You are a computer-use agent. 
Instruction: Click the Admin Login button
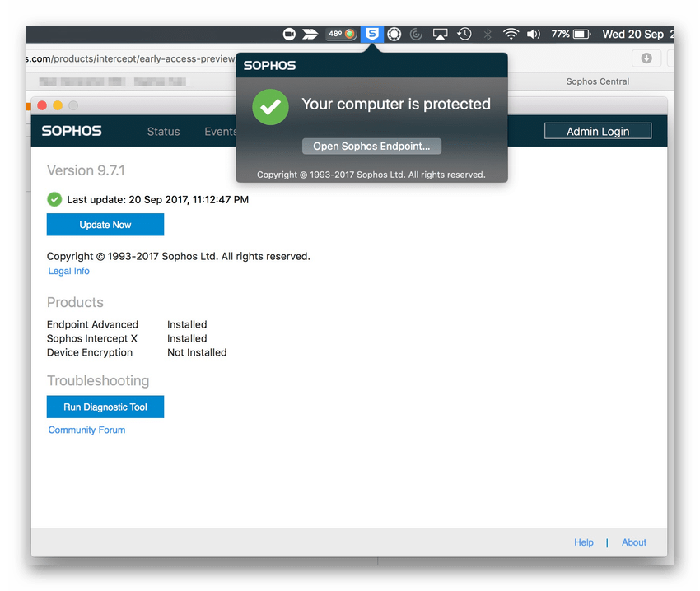[598, 131]
